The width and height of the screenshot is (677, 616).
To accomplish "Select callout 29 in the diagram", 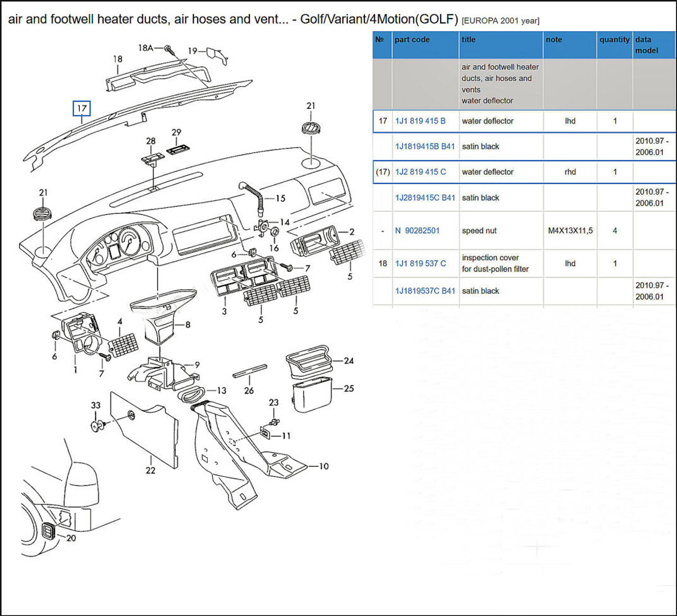I will (176, 132).
